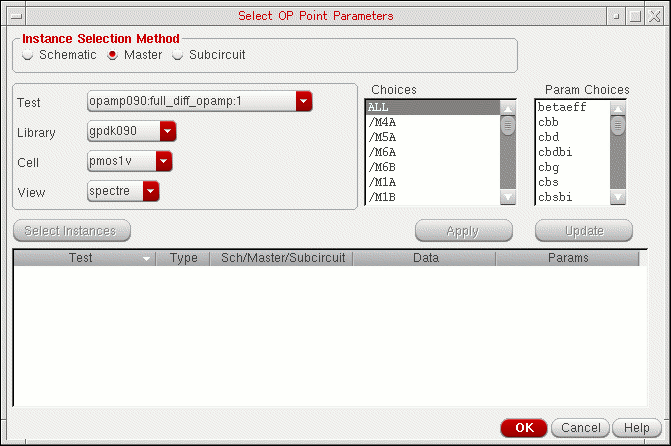
Task: Select /M4A in the Choices list
Action: coord(433,122)
